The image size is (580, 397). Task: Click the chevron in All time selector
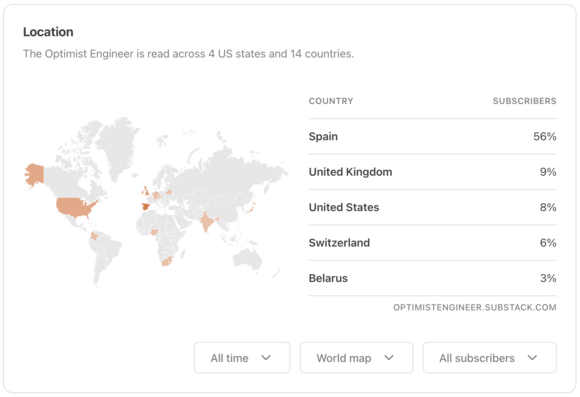coord(266,358)
